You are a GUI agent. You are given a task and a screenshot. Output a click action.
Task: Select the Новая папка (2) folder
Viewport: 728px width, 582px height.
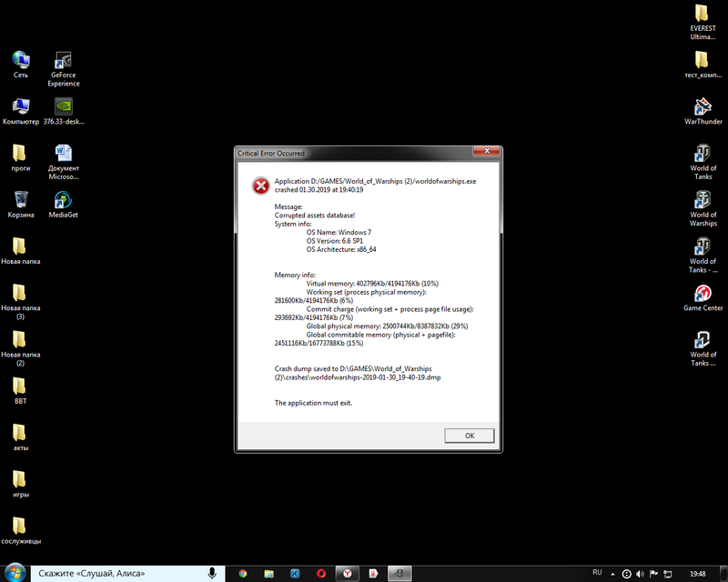(20, 348)
